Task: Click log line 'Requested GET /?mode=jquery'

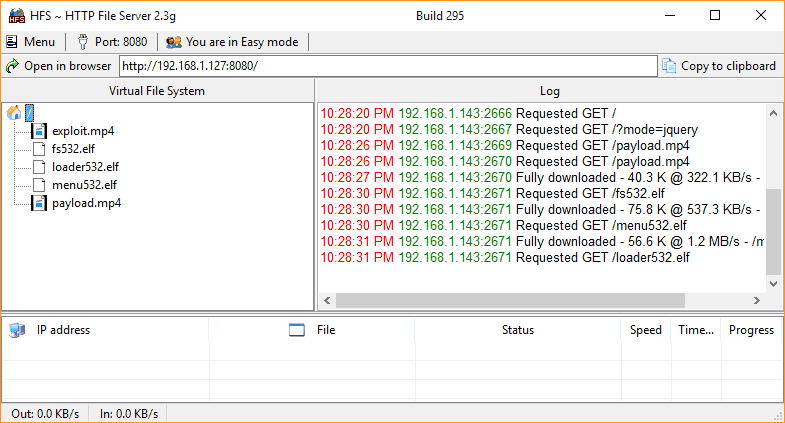Action: tap(509, 130)
